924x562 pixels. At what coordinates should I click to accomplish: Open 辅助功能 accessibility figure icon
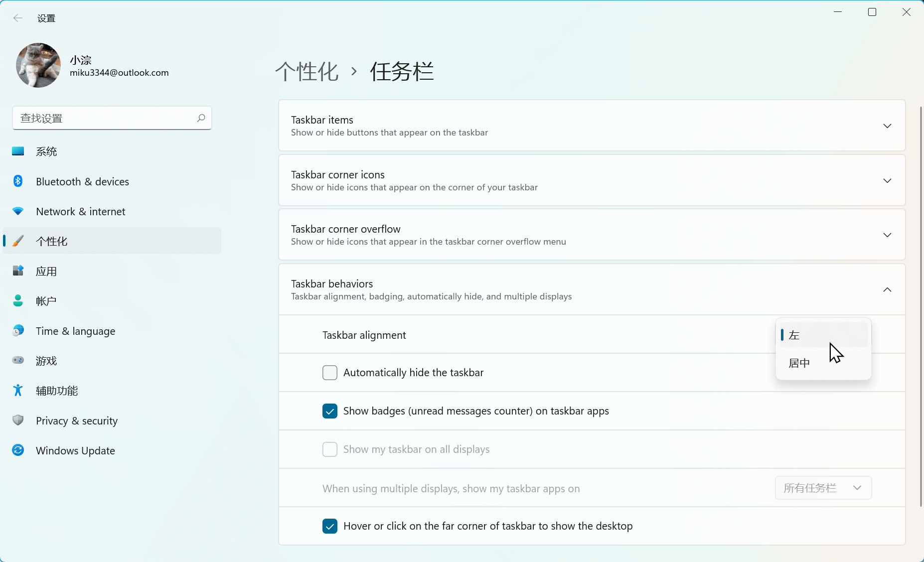point(18,390)
